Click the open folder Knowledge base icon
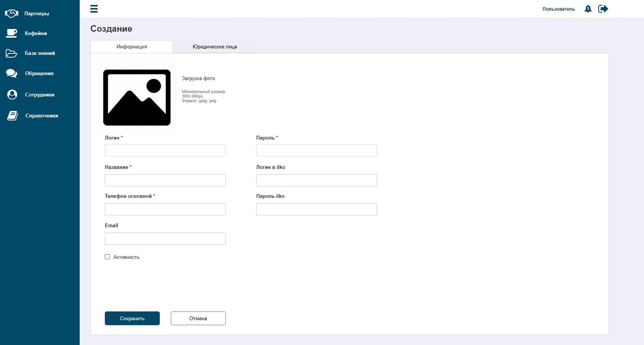The image size is (644, 345). coord(11,53)
